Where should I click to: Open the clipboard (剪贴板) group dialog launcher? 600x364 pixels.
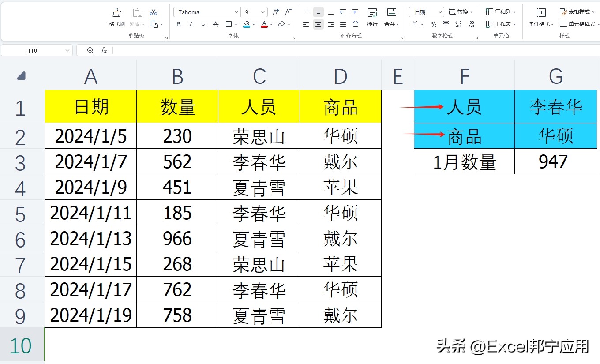click(166, 38)
